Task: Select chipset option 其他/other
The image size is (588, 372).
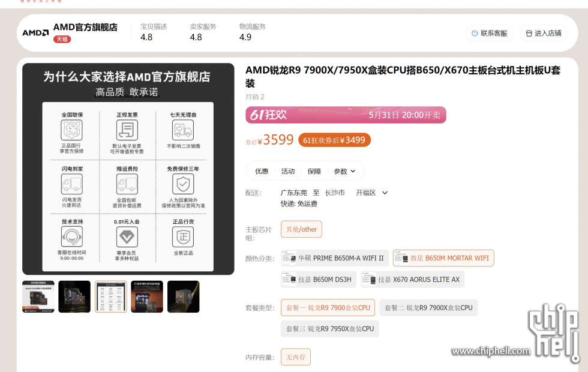Action: pyautogui.click(x=301, y=229)
